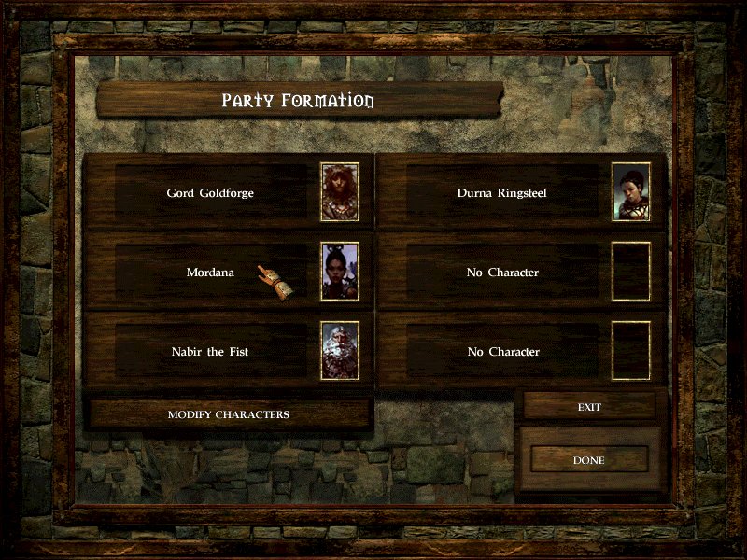This screenshot has height=560, width=747.
Task: Click the wooden panel left of Gord Goldforge's name
Action: [x=100, y=192]
